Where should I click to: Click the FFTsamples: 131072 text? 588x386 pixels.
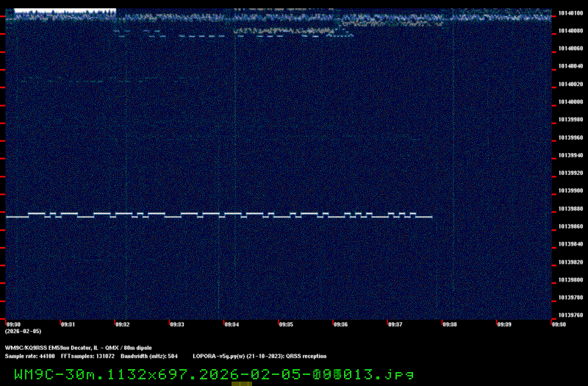click(x=87, y=356)
